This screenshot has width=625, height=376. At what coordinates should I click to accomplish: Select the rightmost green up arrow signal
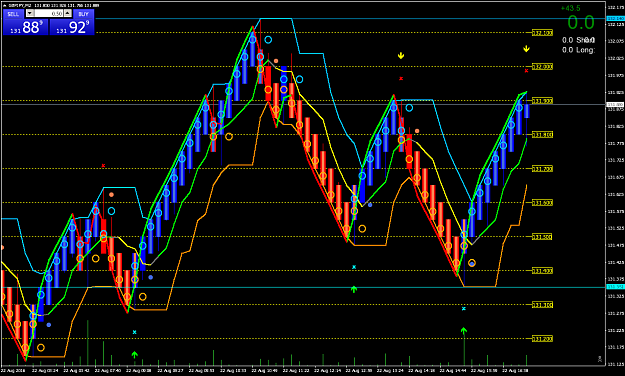point(464,331)
